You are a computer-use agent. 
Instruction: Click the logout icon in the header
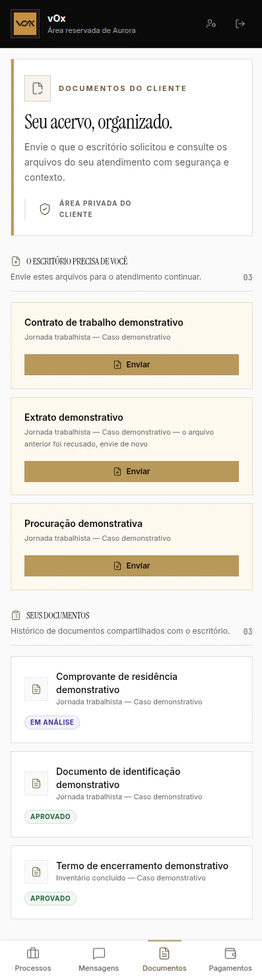point(240,24)
